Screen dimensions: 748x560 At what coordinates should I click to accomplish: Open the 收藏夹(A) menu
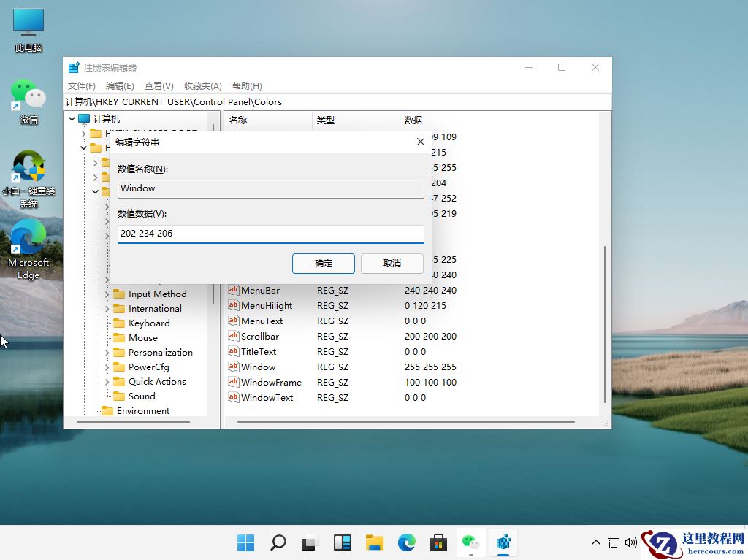(202, 85)
